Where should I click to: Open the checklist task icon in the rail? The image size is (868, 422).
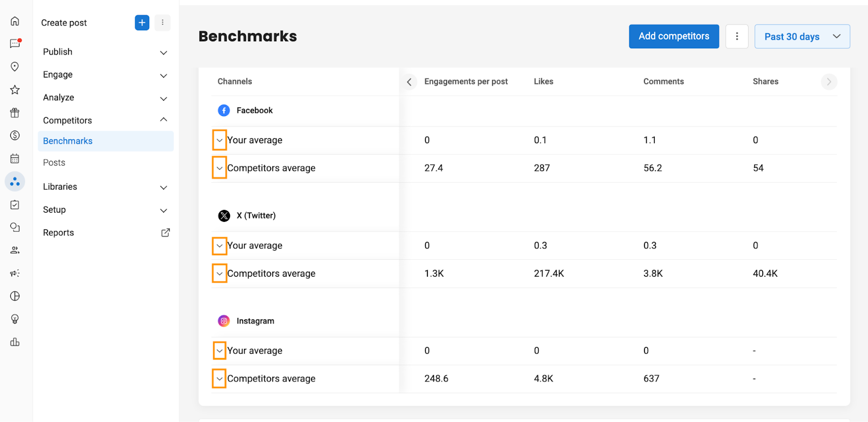coord(15,204)
